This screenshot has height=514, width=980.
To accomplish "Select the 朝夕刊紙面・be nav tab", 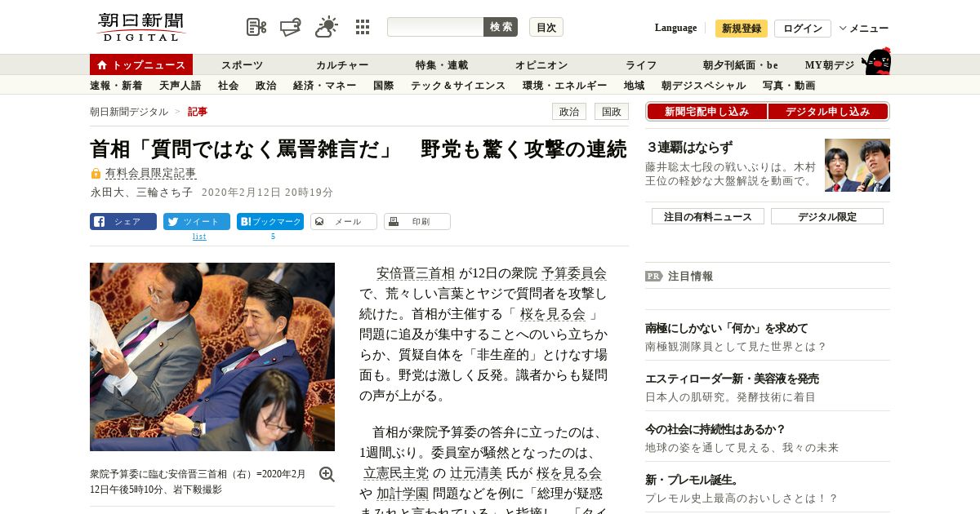I will pos(741,64).
